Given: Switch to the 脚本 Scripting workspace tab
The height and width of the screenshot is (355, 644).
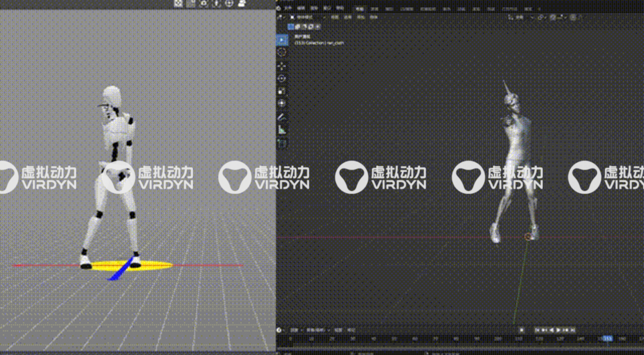Looking at the screenshot, I should 528,9.
